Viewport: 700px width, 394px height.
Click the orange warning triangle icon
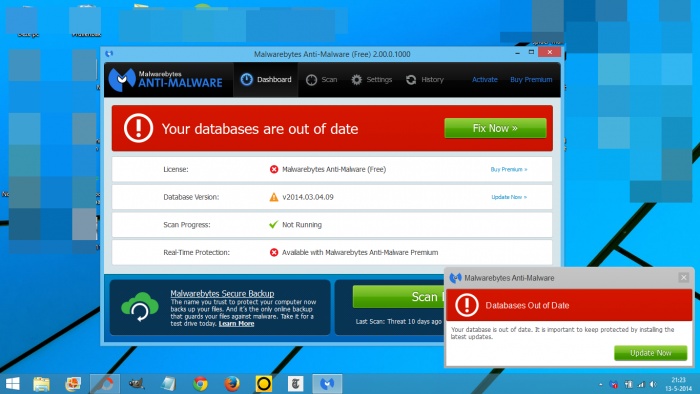tap(274, 197)
